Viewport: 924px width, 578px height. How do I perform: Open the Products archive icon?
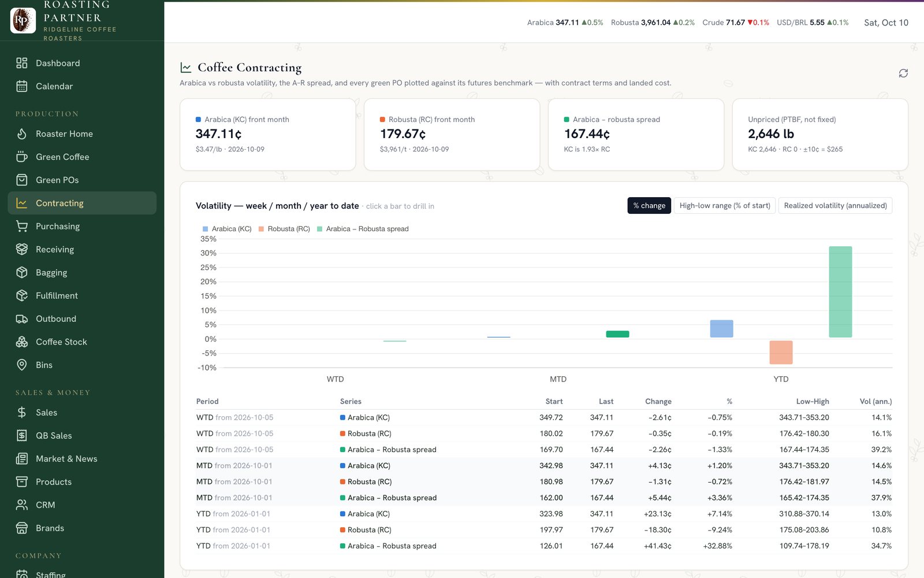coord(22,481)
